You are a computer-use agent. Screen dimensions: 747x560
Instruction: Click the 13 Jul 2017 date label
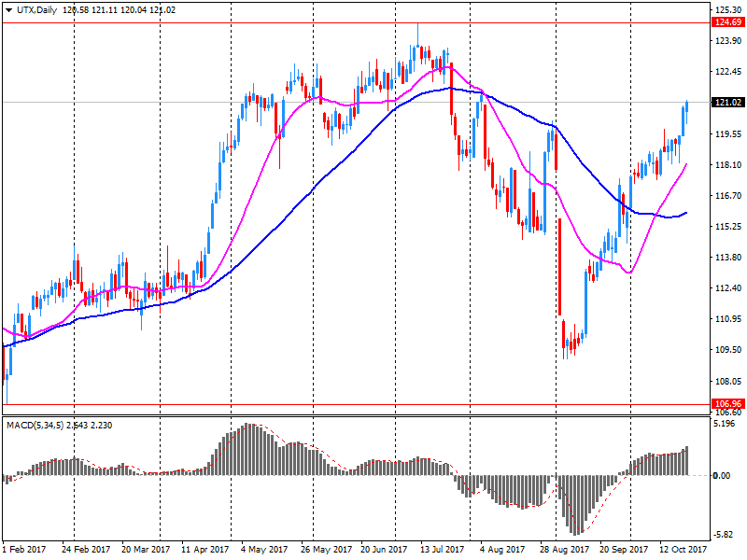click(x=442, y=550)
